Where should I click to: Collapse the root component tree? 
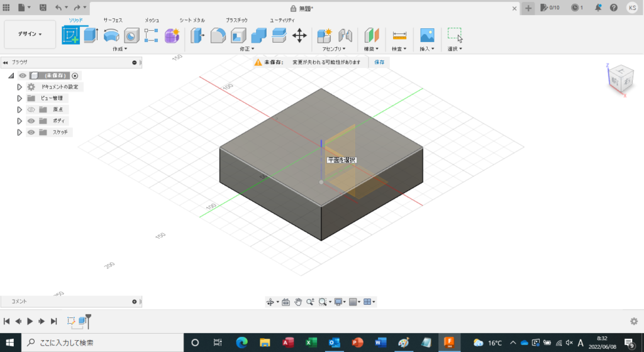[x=11, y=75]
